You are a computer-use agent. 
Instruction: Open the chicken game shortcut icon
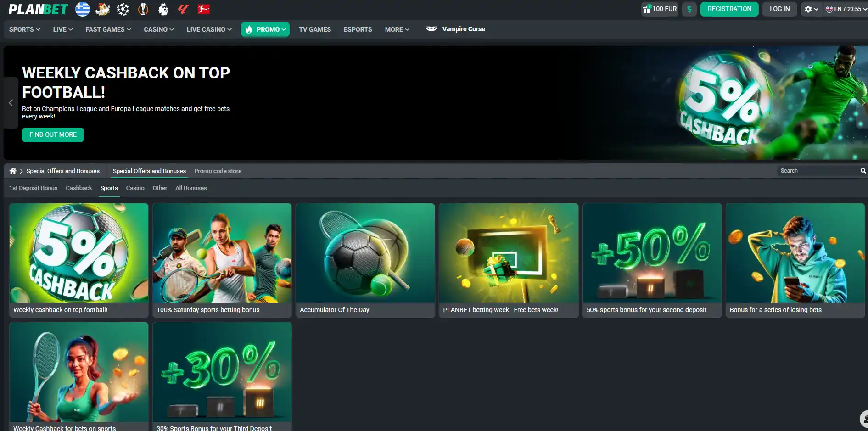click(x=103, y=9)
